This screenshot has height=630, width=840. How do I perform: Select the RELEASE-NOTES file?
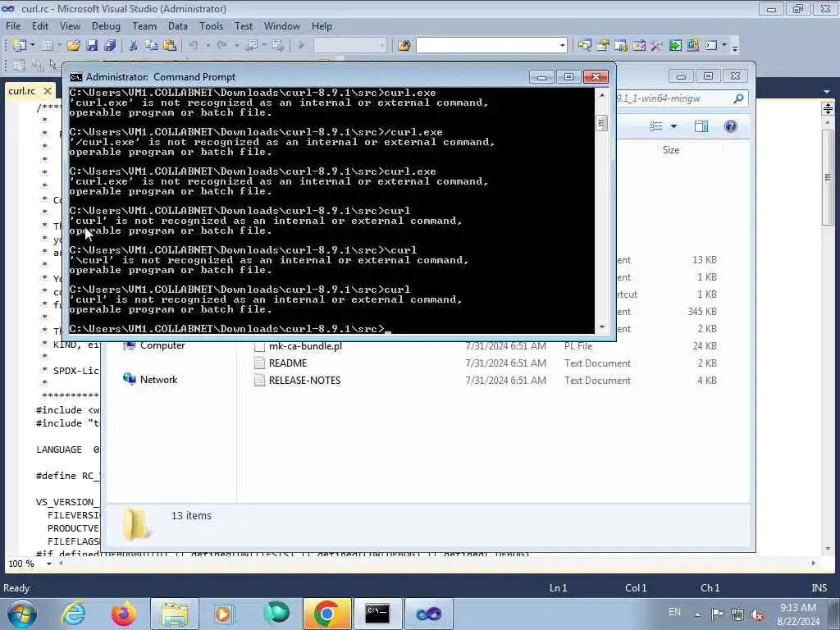click(x=304, y=381)
